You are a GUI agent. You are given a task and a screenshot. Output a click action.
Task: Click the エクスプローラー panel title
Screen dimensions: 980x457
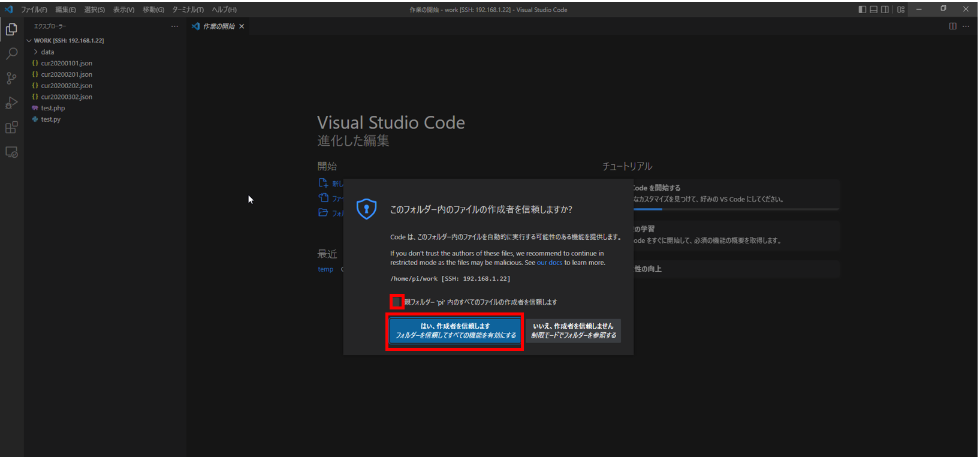(x=50, y=26)
